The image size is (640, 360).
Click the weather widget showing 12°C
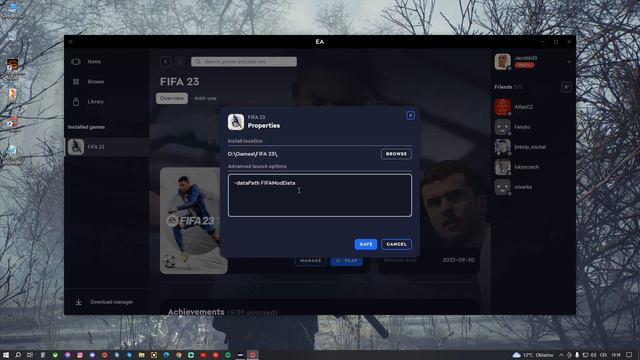point(533,355)
